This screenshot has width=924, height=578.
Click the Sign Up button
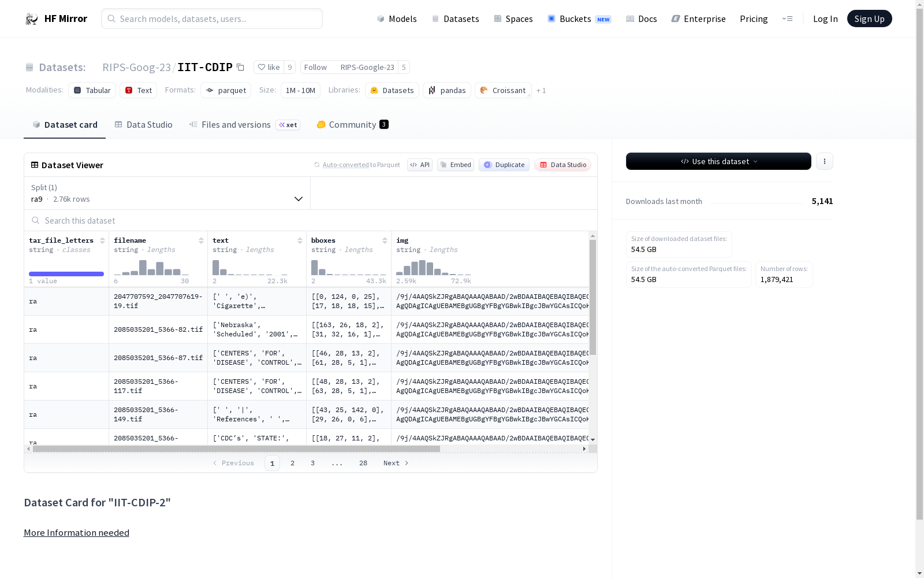[870, 18]
